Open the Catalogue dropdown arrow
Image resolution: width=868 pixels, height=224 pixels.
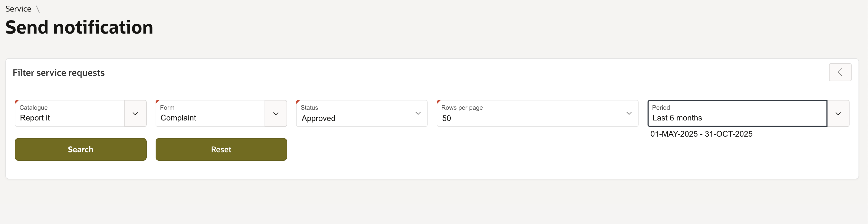[x=135, y=114]
